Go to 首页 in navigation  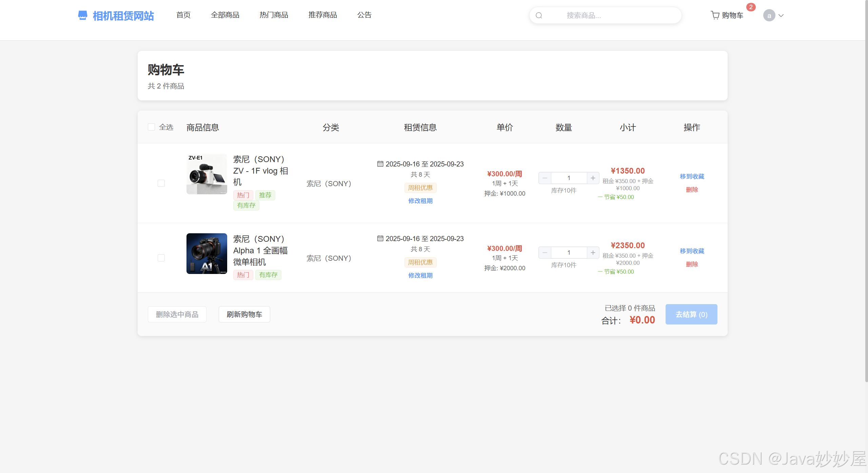click(x=183, y=15)
